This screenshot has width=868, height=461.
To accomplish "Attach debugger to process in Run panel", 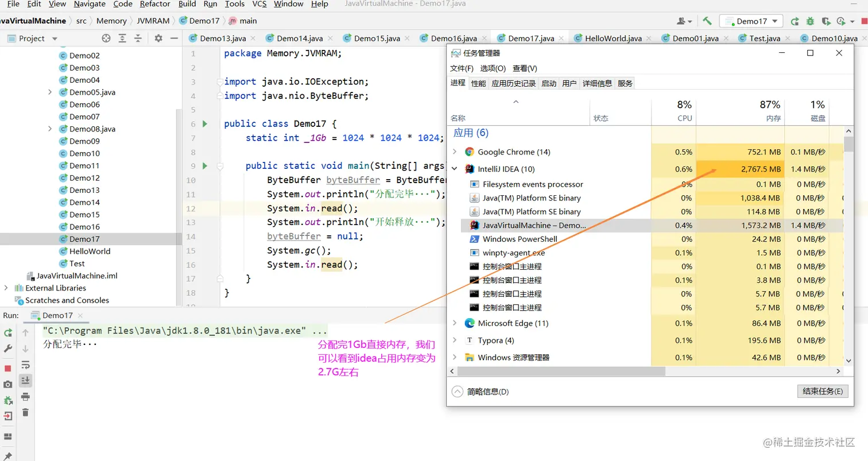I will 8,400.
